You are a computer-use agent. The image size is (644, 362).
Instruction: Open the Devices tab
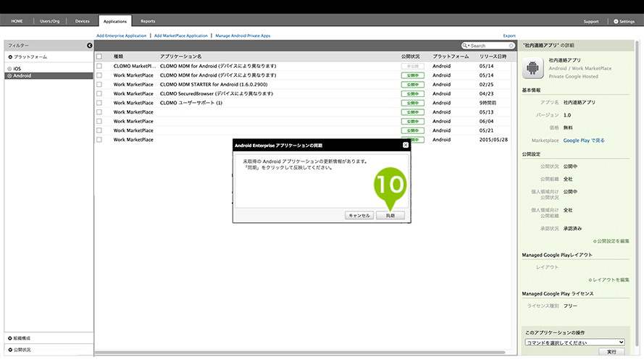click(x=82, y=21)
